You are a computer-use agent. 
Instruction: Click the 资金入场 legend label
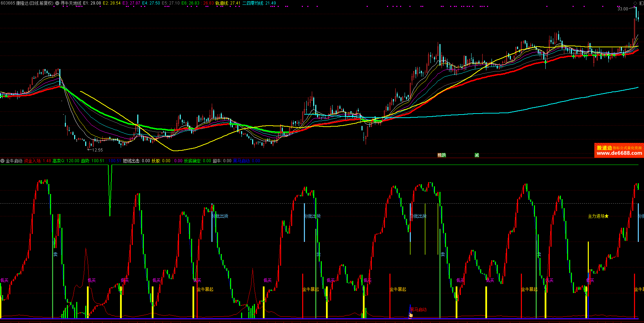[x=32, y=161]
